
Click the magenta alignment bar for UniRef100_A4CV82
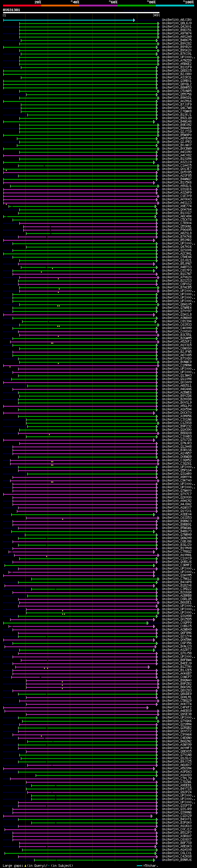tap(80, 156)
